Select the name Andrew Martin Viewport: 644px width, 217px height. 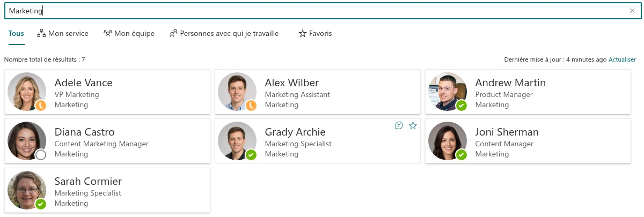[510, 83]
